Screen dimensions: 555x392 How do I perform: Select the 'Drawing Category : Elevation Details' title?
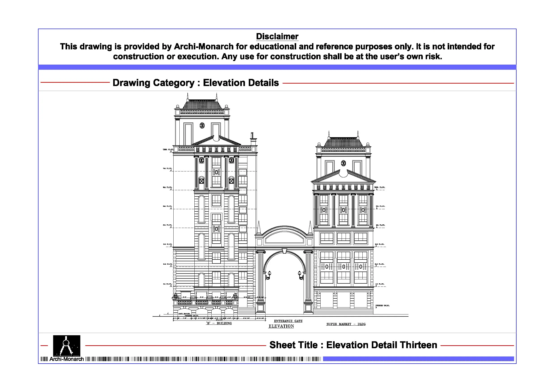coord(196,83)
